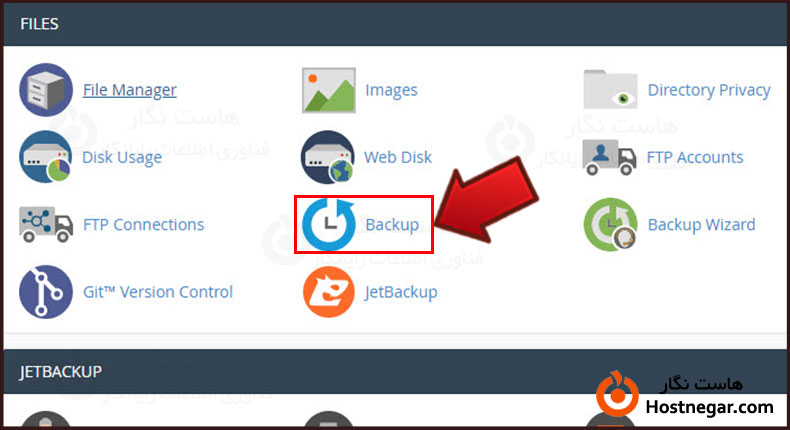Image resolution: width=790 pixels, height=430 pixels.
Task: Click the Web Disk globe icon
Action: pyautogui.click(x=328, y=157)
